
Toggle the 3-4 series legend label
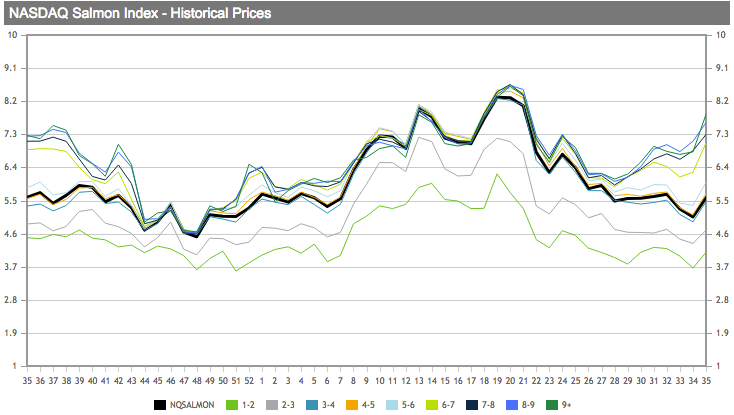[328, 405]
